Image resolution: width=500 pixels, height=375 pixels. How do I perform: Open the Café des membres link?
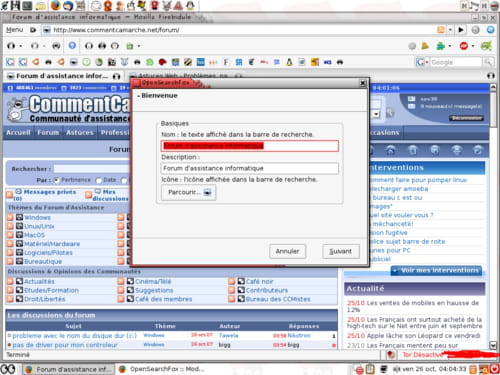pos(163,299)
